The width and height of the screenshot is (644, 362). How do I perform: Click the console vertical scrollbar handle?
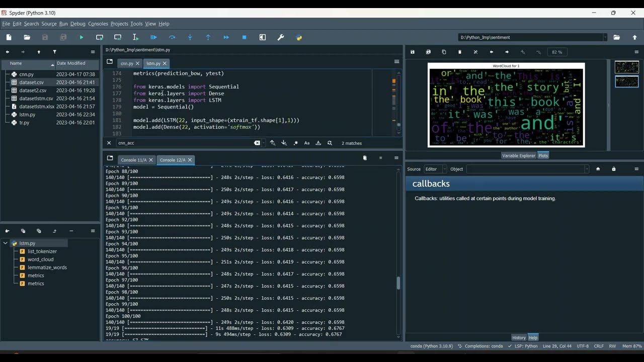point(398,283)
